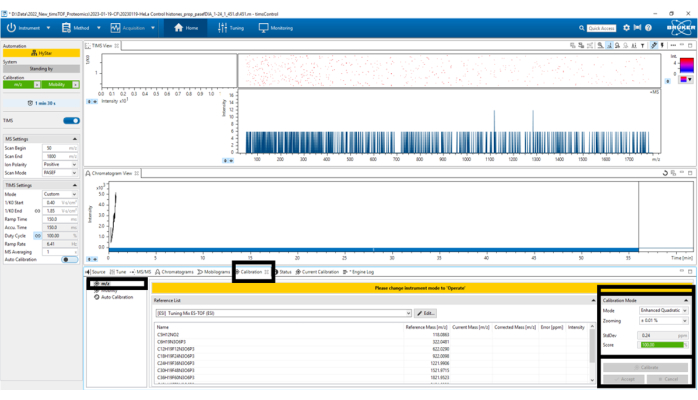Go to the Home tab
Viewport: 698px width, 400px height.
[186, 28]
